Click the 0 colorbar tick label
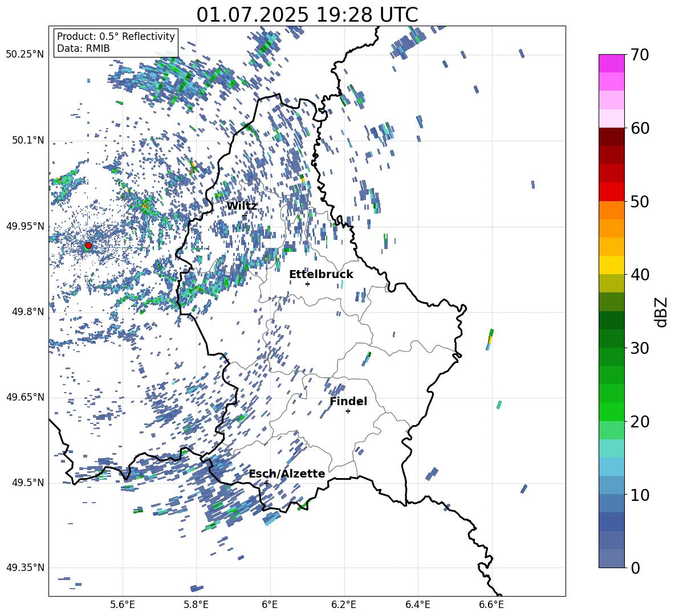 click(636, 568)
